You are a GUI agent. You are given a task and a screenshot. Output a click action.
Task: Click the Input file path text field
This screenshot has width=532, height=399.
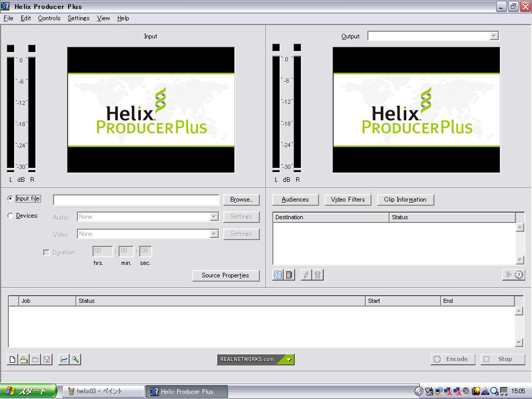click(x=136, y=200)
